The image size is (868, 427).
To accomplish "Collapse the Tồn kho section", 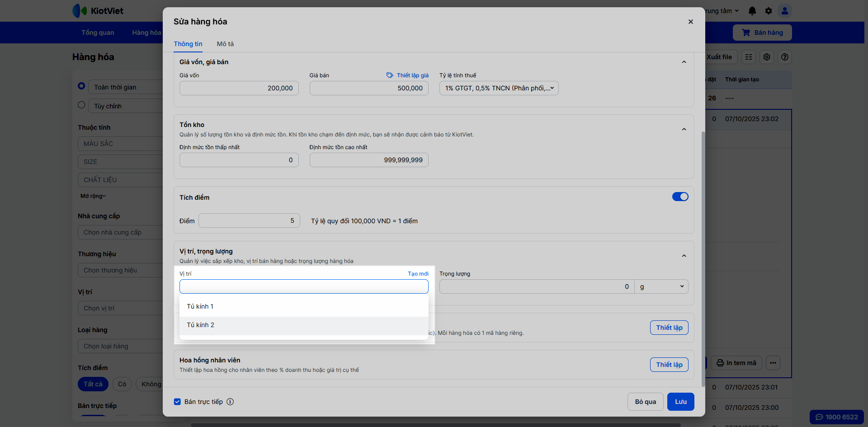I will point(684,129).
